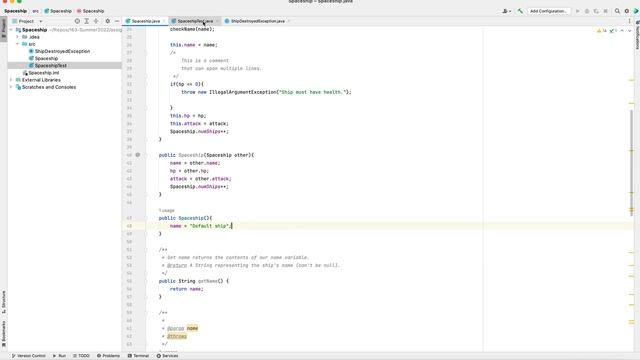Click the Expand All icon in Project panel
This screenshot has width=640, height=360.
point(87,21)
